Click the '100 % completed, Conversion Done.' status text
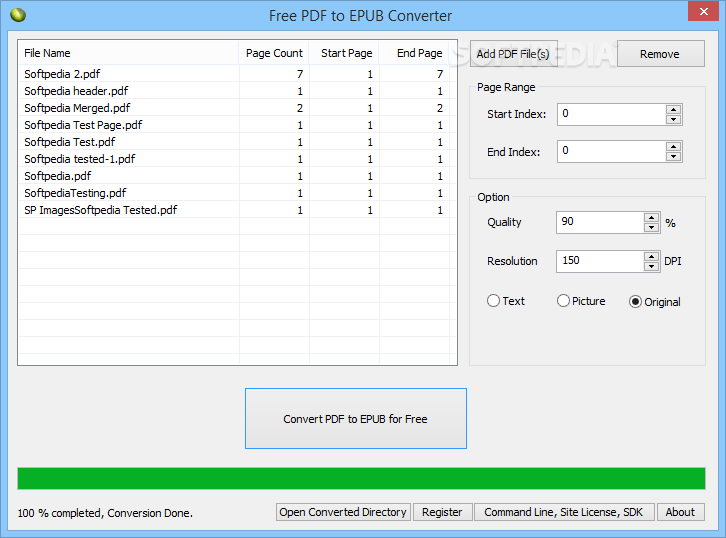 (x=105, y=513)
